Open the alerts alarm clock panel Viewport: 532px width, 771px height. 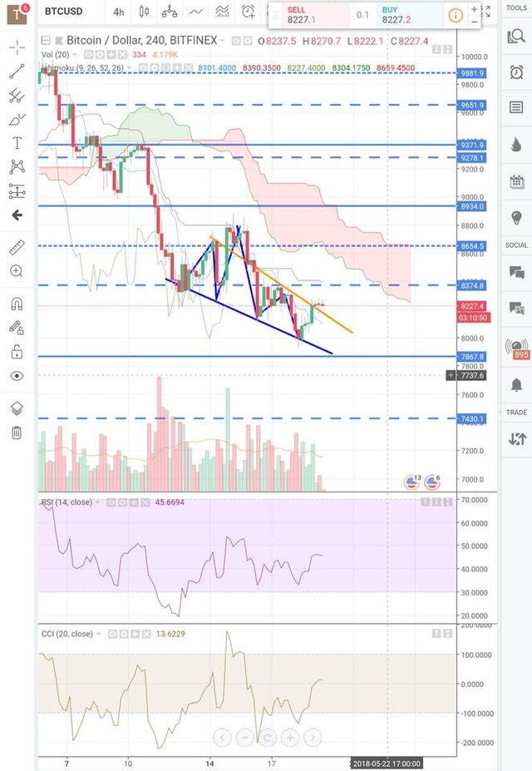click(516, 72)
